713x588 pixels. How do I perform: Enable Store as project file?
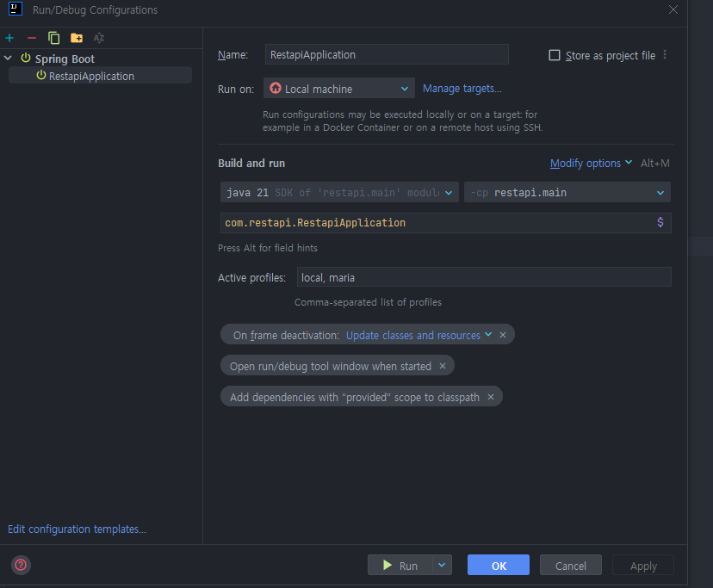click(x=555, y=55)
